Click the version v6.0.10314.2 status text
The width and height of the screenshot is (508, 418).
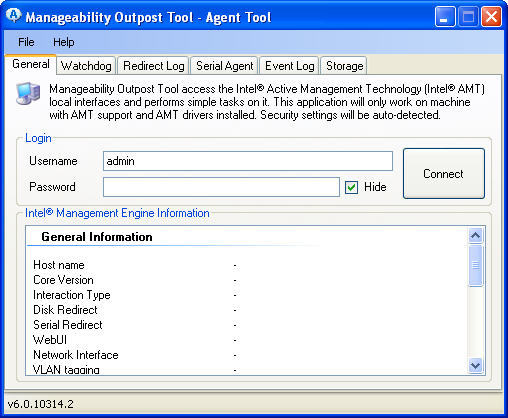pos(40,404)
